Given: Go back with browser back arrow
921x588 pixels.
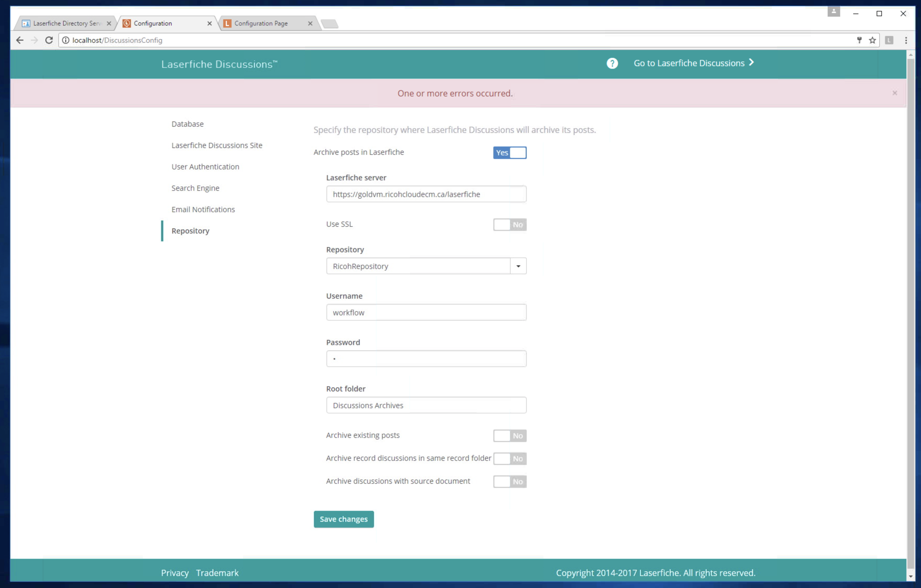Looking at the screenshot, I should [x=20, y=40].
